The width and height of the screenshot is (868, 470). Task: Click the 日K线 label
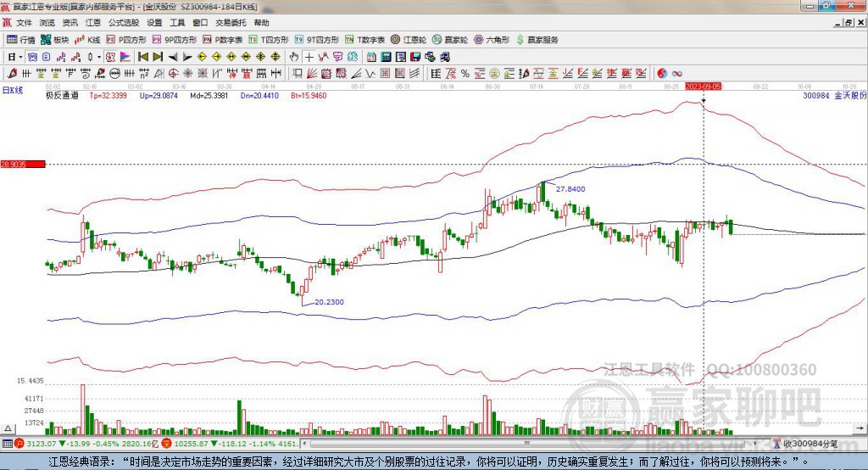click(x=13, y=90)
